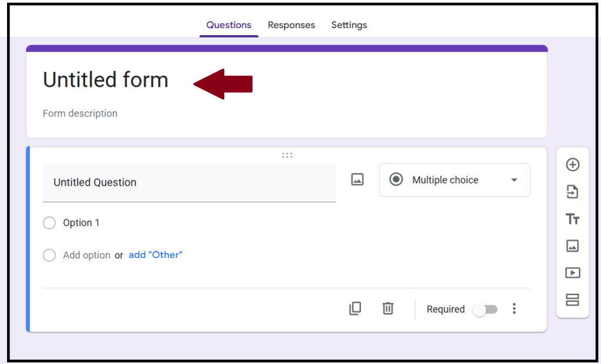Click the Add option radio circle

49,255
